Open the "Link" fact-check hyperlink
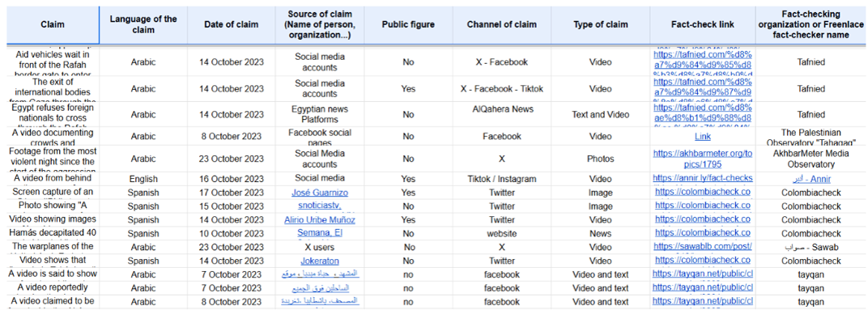The height and width of the screenshot is (310, 868). coord(703,136)
